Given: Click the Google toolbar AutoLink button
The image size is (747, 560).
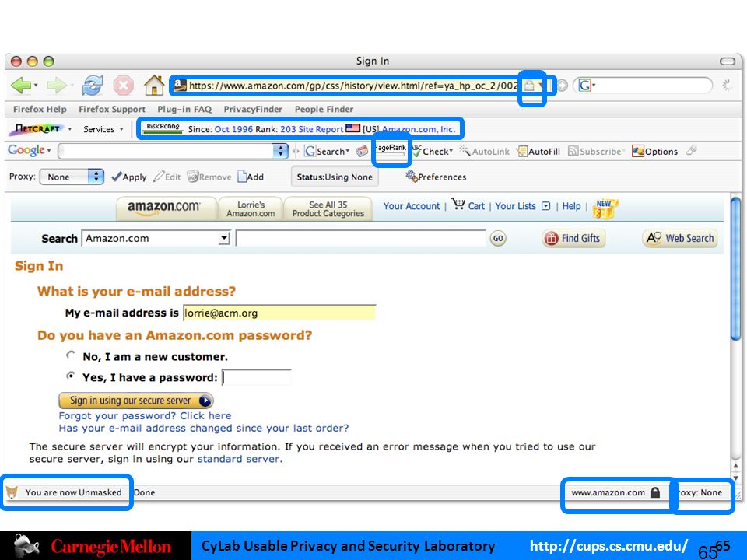Looking at the screenshot, I should coord(485,151).
